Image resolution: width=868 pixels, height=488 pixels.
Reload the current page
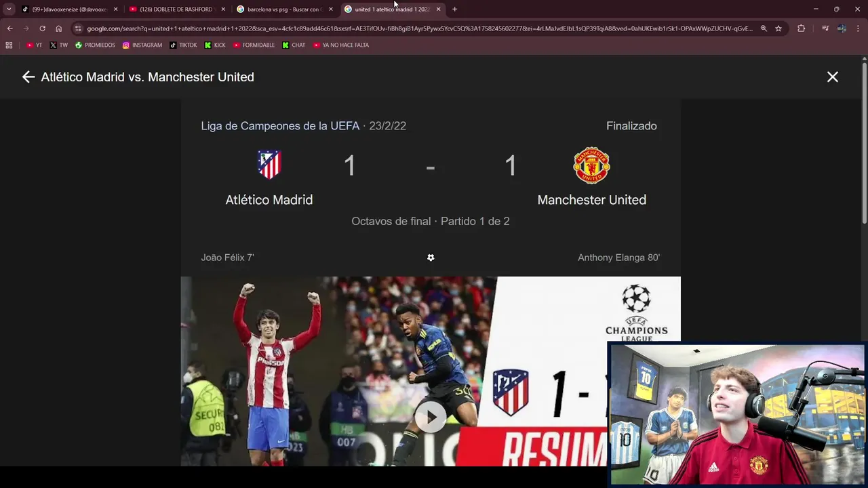pyautogui.click(x=43, y=28)
